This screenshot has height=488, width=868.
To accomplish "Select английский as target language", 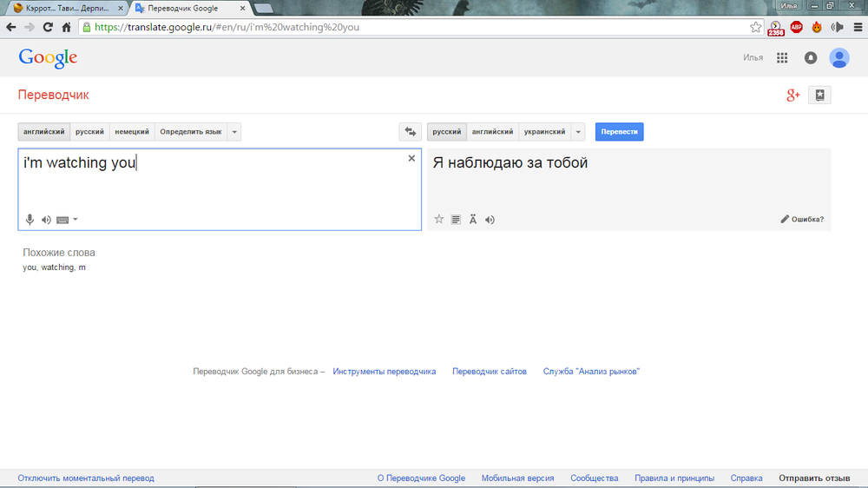I will click(x=493, y=132).
